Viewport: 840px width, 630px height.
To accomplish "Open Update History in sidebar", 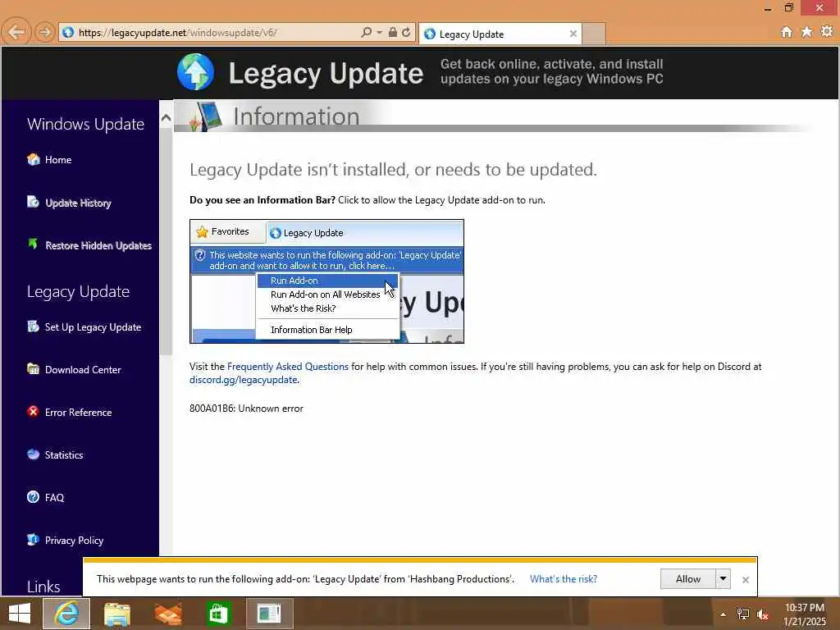I will point(78,203).
